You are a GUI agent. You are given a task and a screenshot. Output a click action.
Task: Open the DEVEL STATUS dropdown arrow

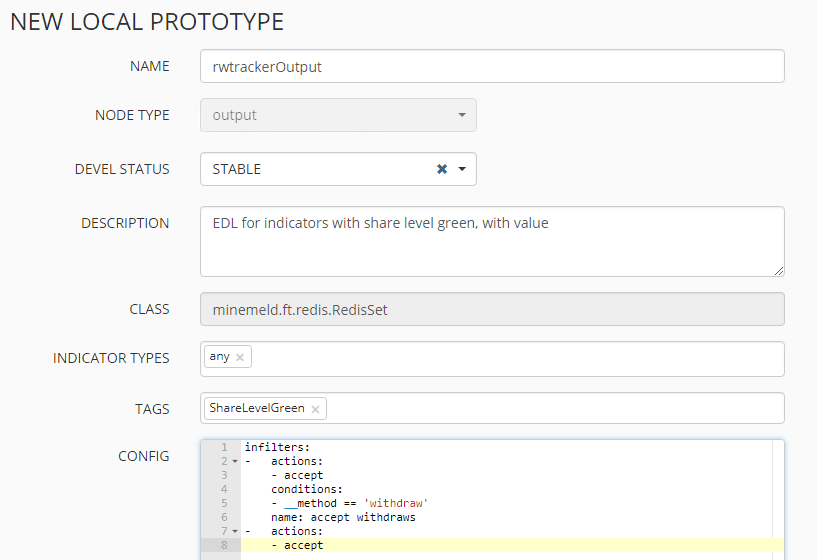(x=462, y=169)
